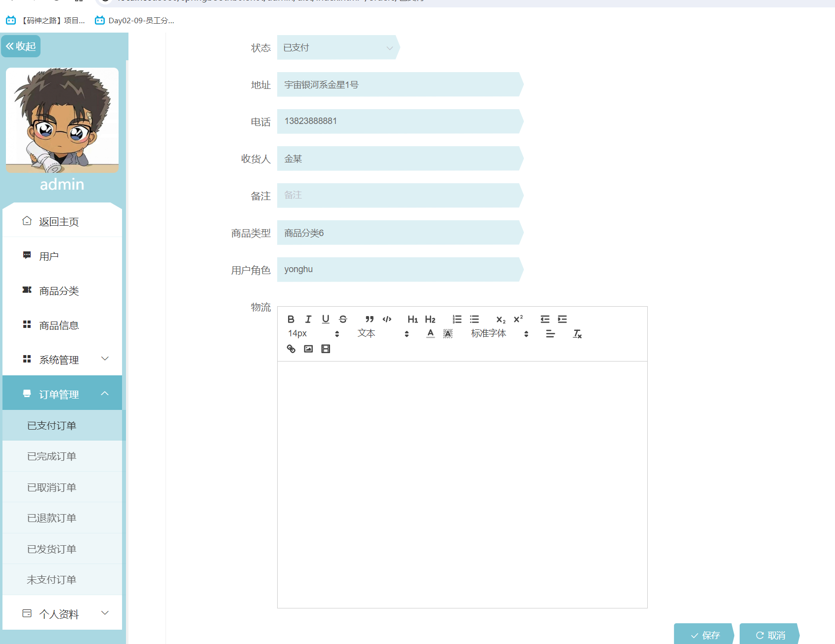Open the Day02-09-员工分 bookmark
This screenshot has width=835, height=644.
[134, 20]
